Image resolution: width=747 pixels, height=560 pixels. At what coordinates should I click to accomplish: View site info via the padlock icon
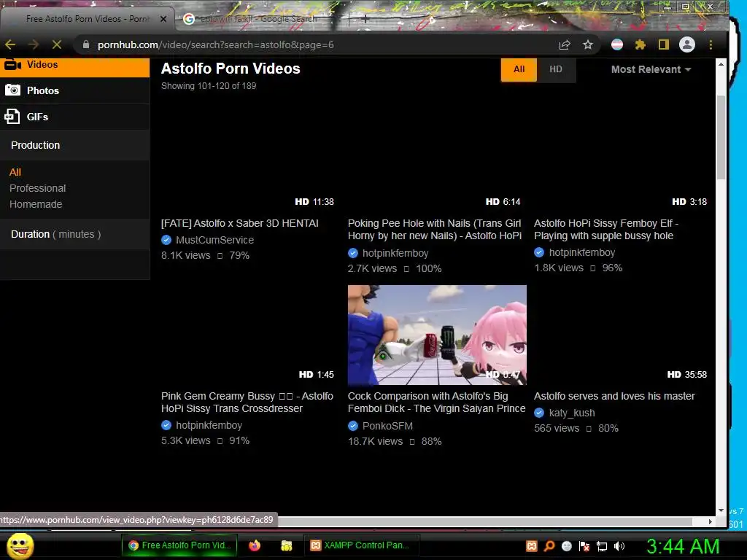86,44
